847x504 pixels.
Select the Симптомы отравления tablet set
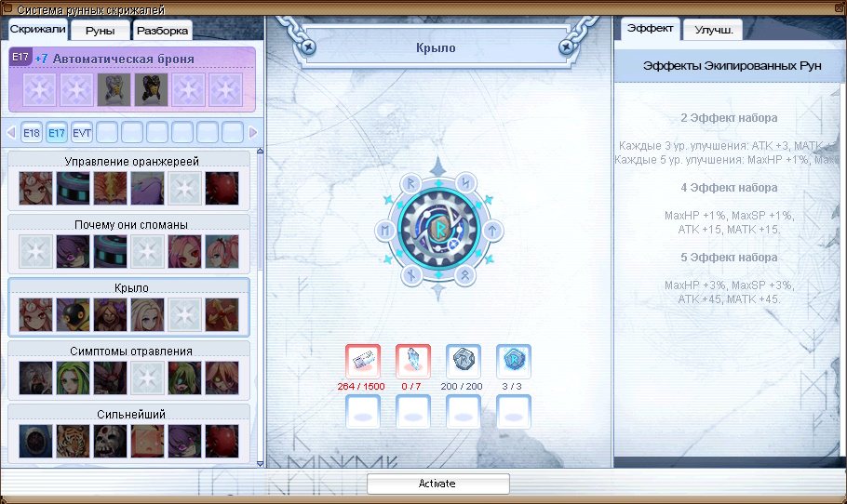click(129, 351)
